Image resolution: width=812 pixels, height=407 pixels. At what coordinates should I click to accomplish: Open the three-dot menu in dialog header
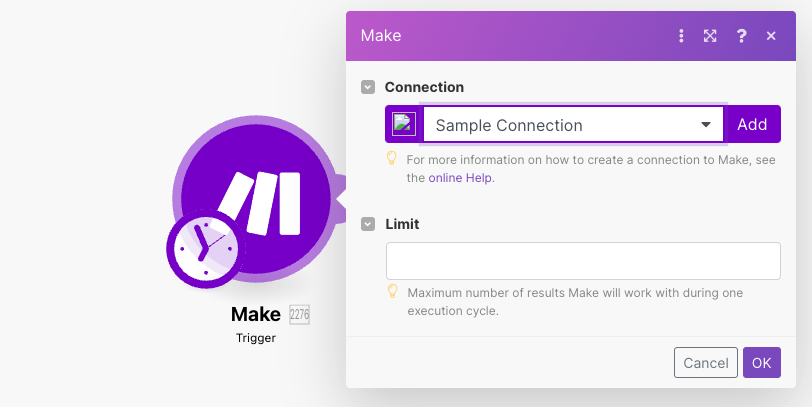(681, 36)
